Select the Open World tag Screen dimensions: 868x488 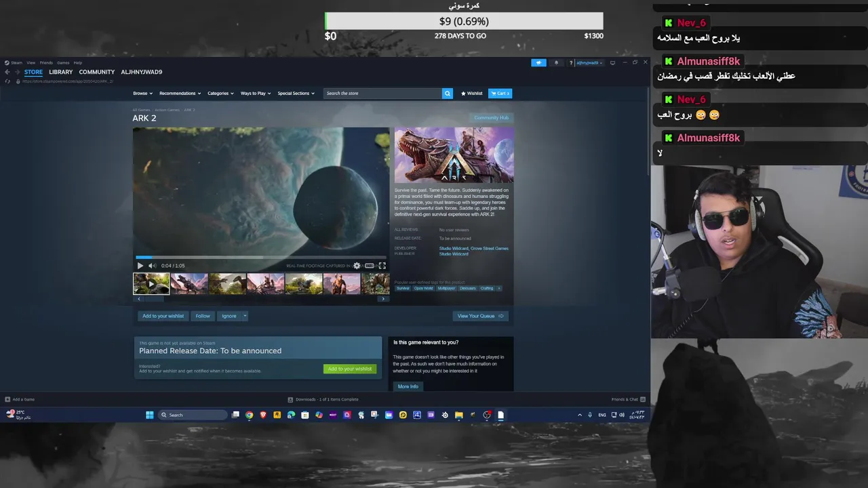[x=424, y=288]
